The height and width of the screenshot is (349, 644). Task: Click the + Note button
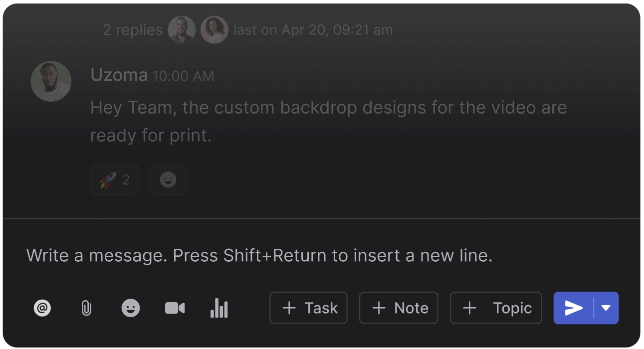[399, 308]
